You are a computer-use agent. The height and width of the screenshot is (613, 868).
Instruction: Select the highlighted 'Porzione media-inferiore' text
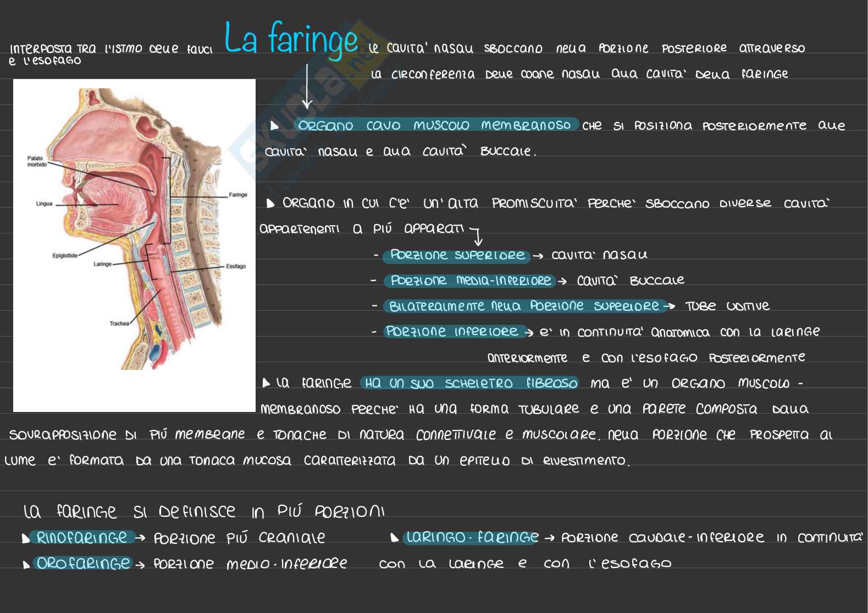tap(471, 281)
